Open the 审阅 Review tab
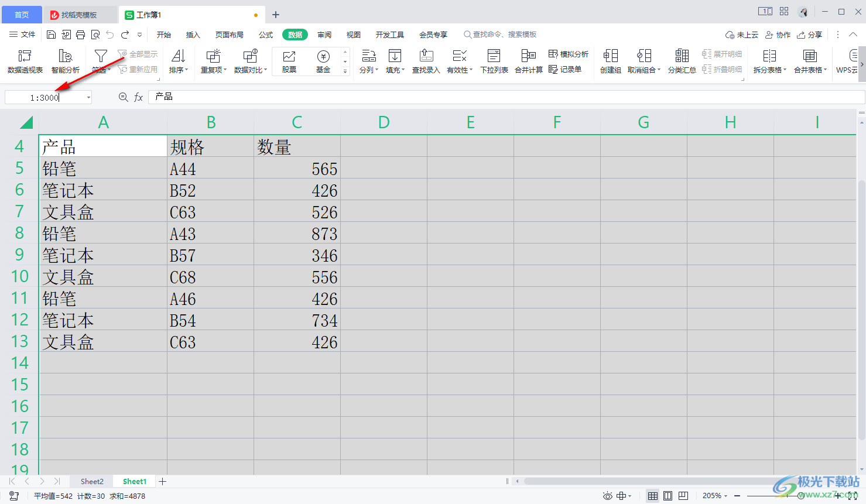 tap(324, 35)
